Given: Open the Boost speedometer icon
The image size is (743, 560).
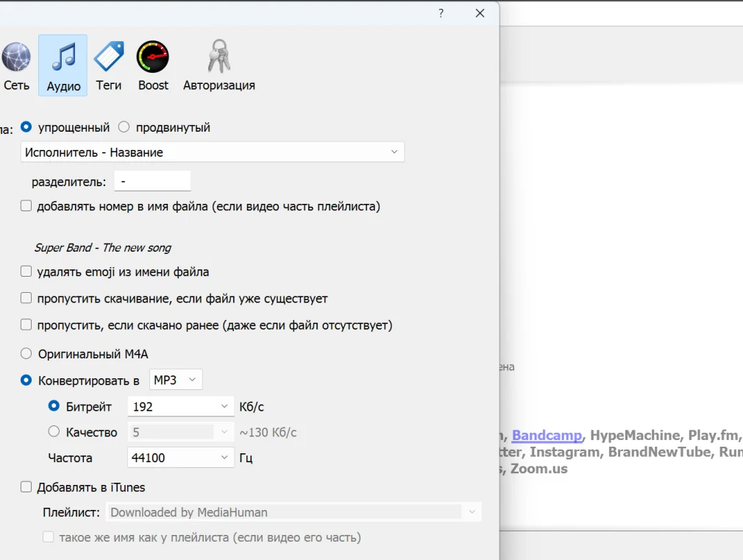Looking at the screenshot, I should pyautogui.click(x=153, y=57).
